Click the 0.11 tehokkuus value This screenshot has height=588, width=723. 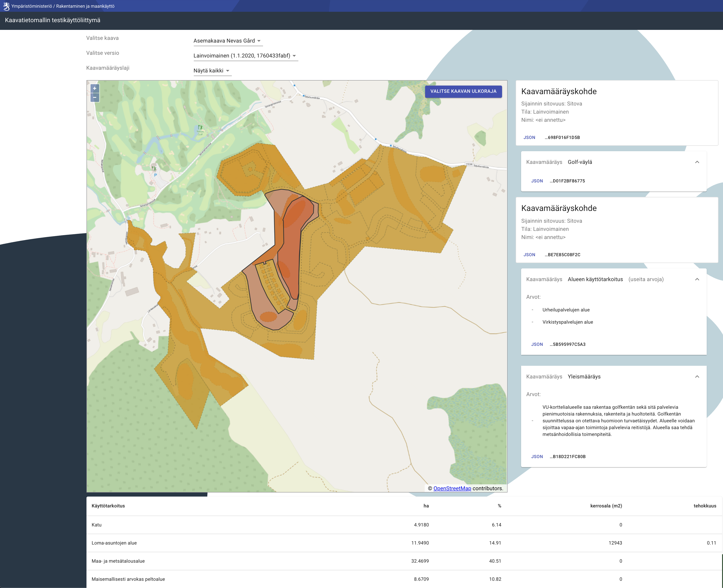point(711,543)
